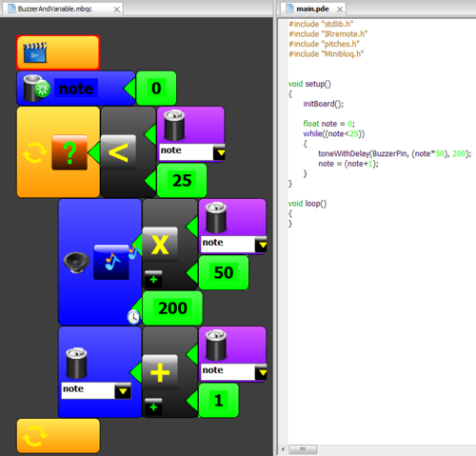This screenshot has width=476, height=456.
Task: Add parameter with multiplication block's plus button
Action: pos(153,279)
